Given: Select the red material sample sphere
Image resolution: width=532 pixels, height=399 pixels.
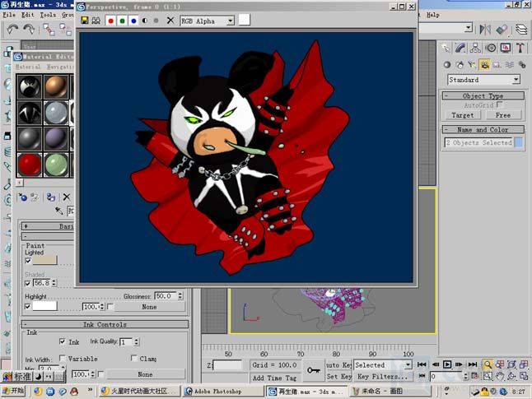Looking at the screenshot, I should pos(30,165).
